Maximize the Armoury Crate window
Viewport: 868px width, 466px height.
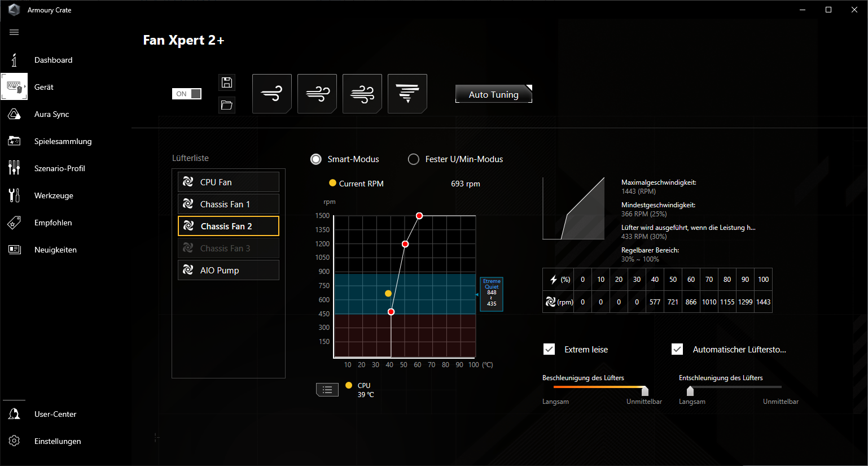point(828,10)
